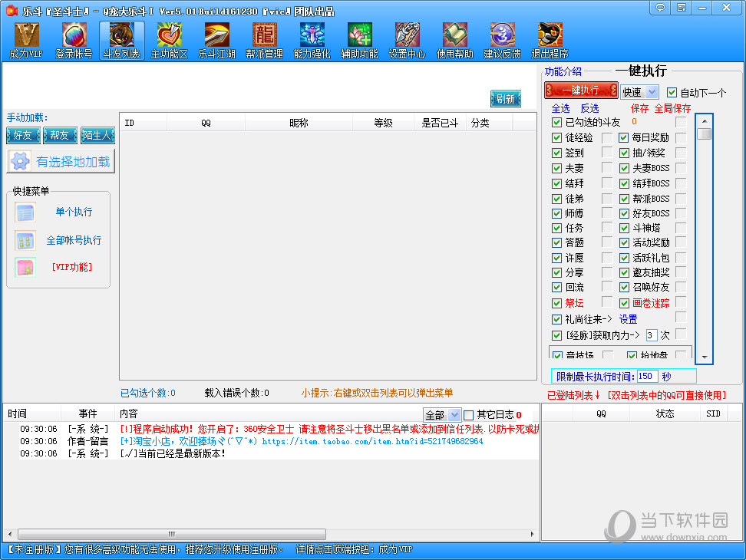Click the 刷新 refresh button
The image size is (746, 560).
tap(506, 99)
